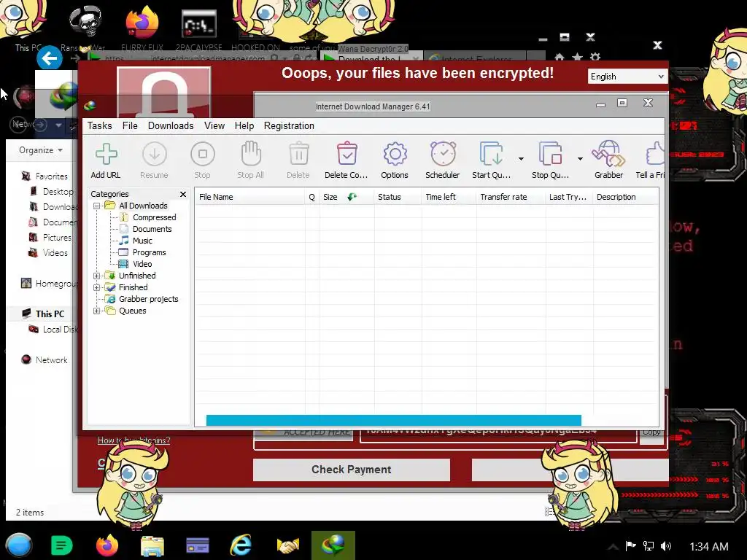Open the English language dropdown
The width and height of the screenshot is (747, 560).
(x=627, y=77)
